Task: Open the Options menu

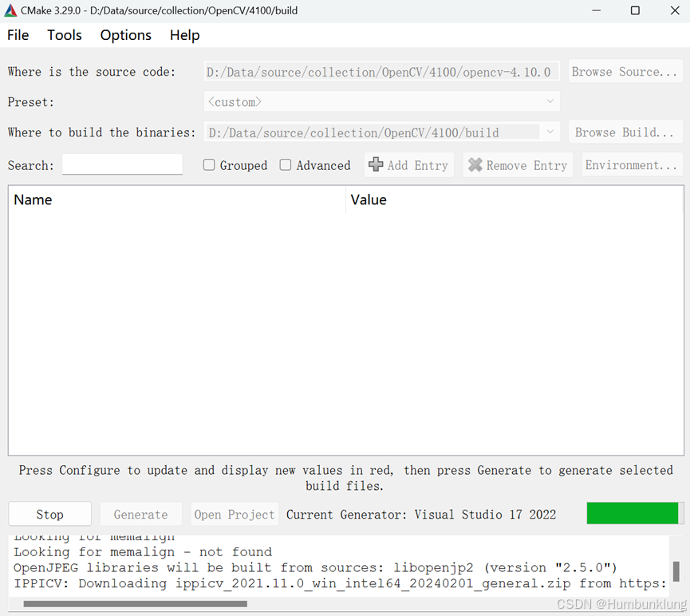Action: coord(125,35)
